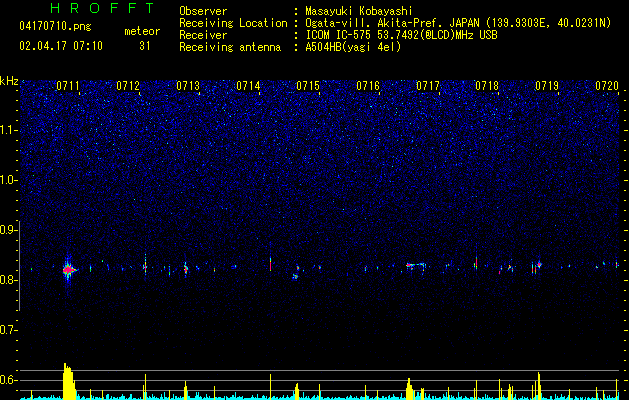Click the 0718 time marker

click(487, 85)
